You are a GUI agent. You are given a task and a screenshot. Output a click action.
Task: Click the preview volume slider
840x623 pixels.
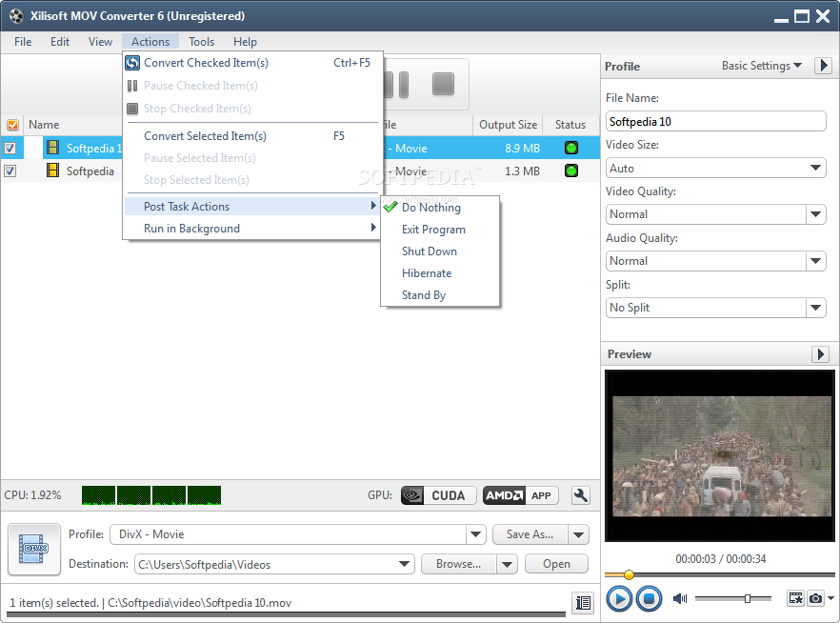[733, 598]
